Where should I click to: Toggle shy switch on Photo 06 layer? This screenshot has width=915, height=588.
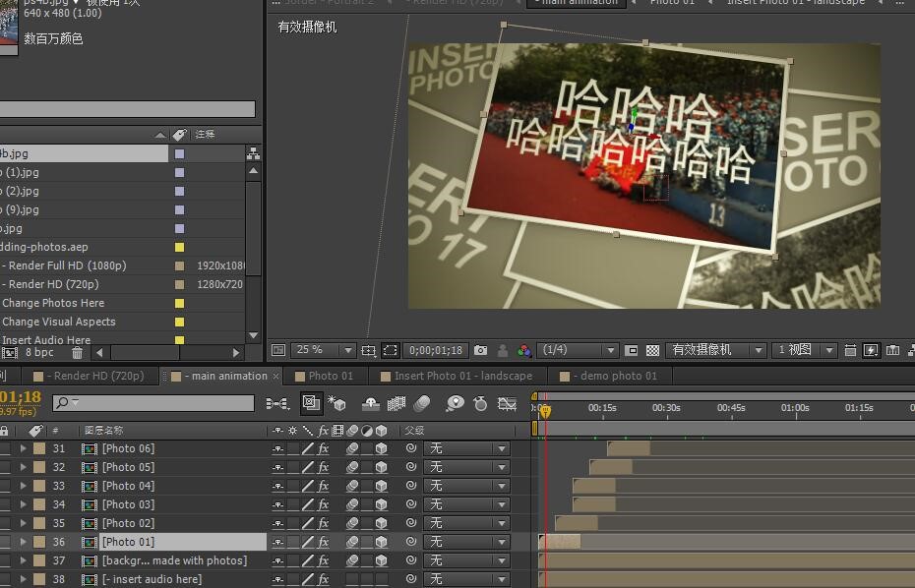pyautogui.click(x=277, y=448)
